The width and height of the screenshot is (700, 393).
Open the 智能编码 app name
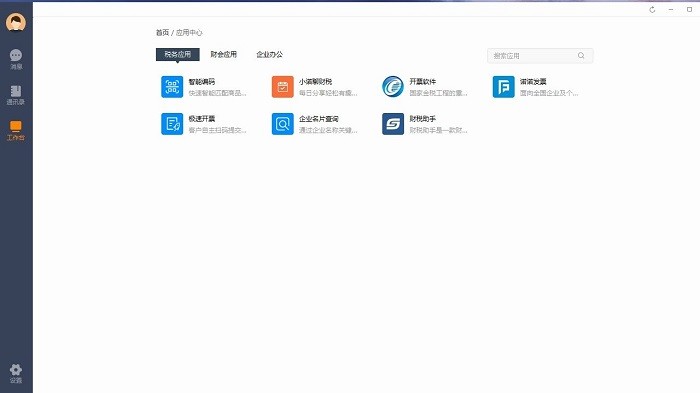(x=202, y=82)
